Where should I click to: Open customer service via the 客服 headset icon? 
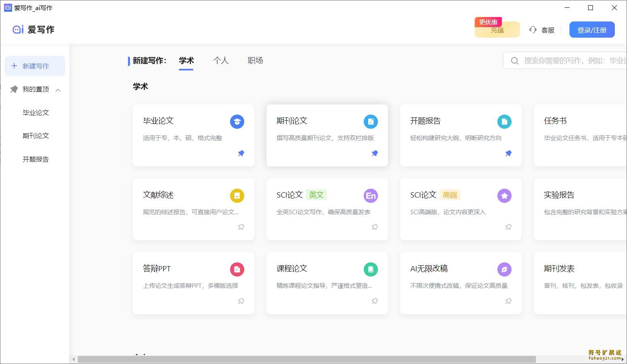pos(533,30)
